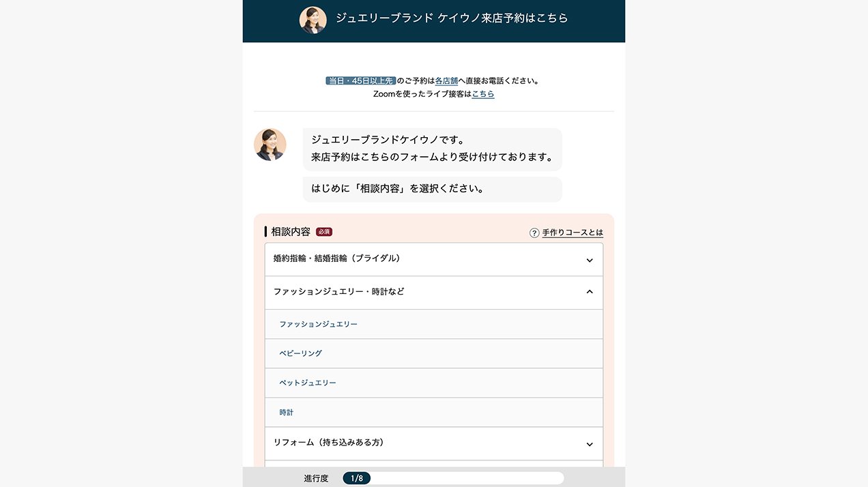
Task: Click the up chevron on fashion jewelry row
Action: 590,292
